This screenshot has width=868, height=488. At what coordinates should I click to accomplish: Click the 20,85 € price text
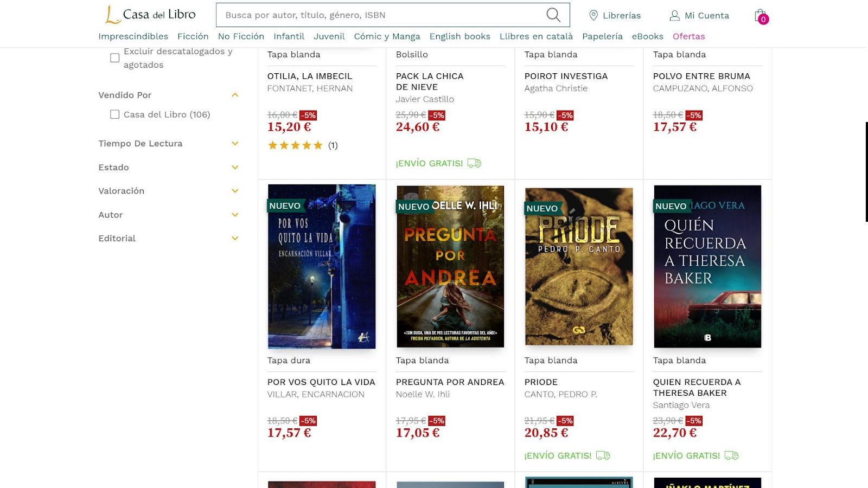point(546,433)
